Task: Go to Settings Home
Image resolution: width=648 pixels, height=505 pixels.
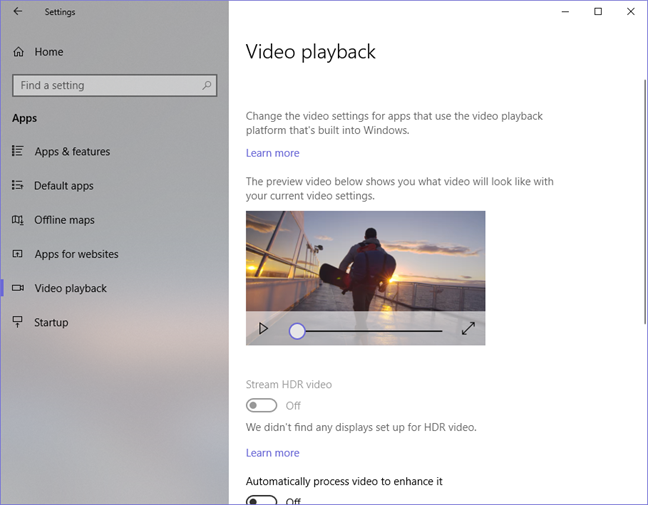Action: coord(114,52)
